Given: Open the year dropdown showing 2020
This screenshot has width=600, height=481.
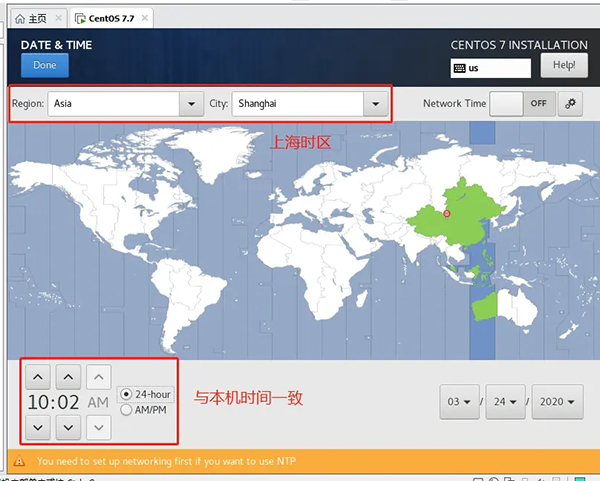Looking at the screenshot, I should pyautogui.click(x=558, y=402).
